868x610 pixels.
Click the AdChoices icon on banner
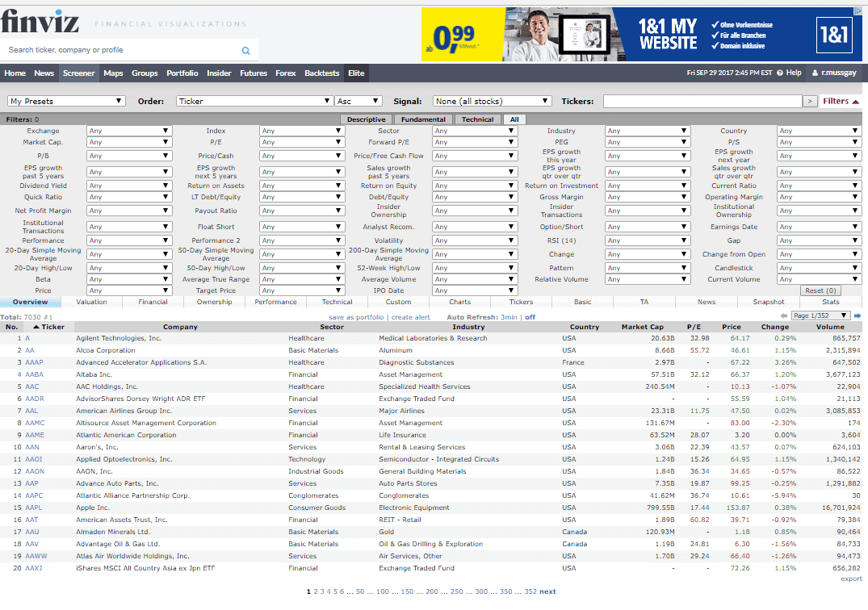[x=857, y=12]
